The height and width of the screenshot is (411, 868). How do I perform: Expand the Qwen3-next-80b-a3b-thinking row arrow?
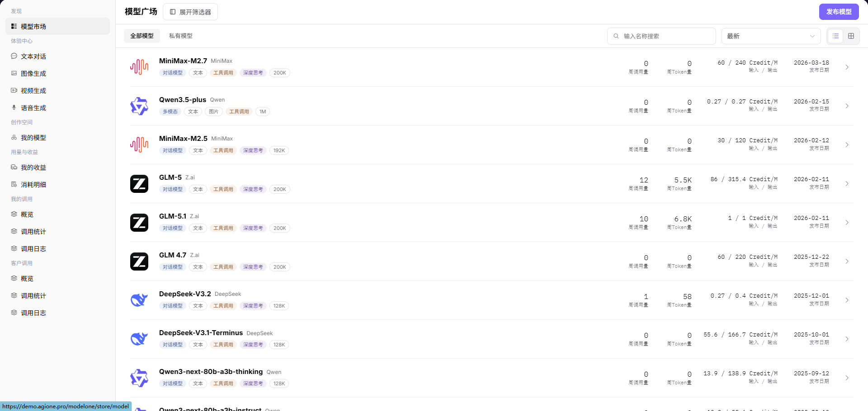pyautogui.click(x=847, y=378)
